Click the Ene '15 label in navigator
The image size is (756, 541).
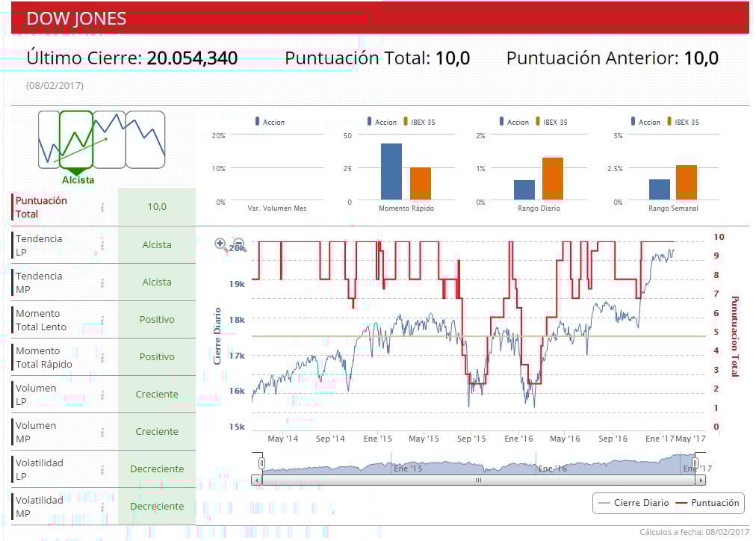(x=408, y=469)
